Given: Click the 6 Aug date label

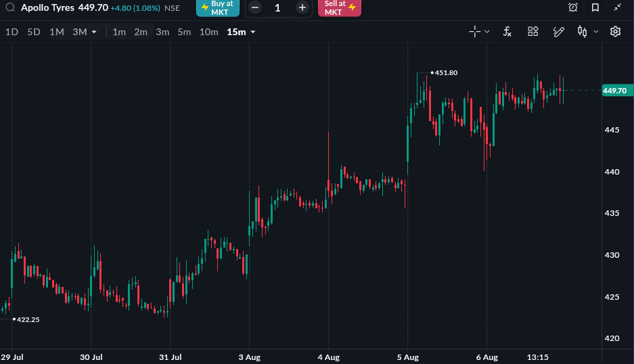Looking at the screenshot, I should click(486, 357).
